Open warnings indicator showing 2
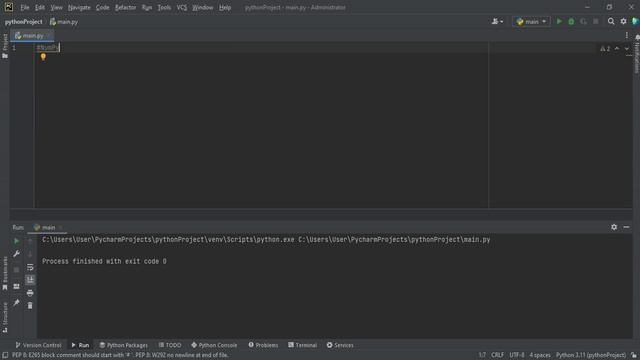This screenshot has height=360, width=640. tap(605, 49)
